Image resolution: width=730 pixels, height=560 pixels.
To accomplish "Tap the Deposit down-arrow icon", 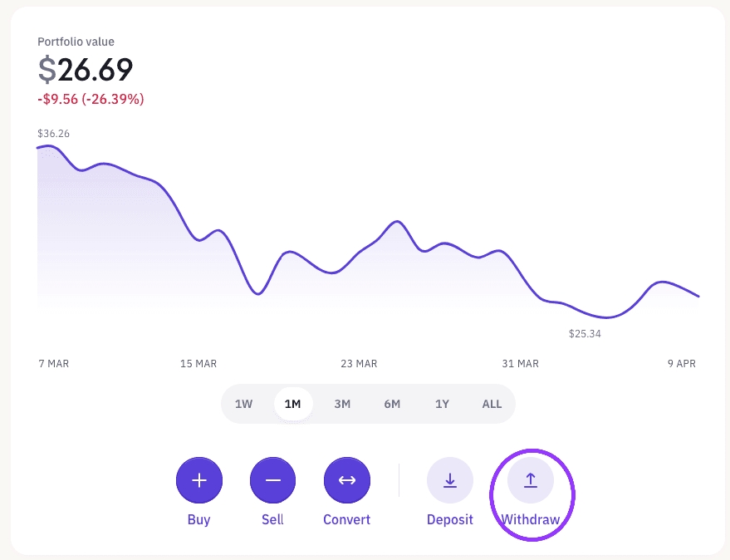I will 450,480.
